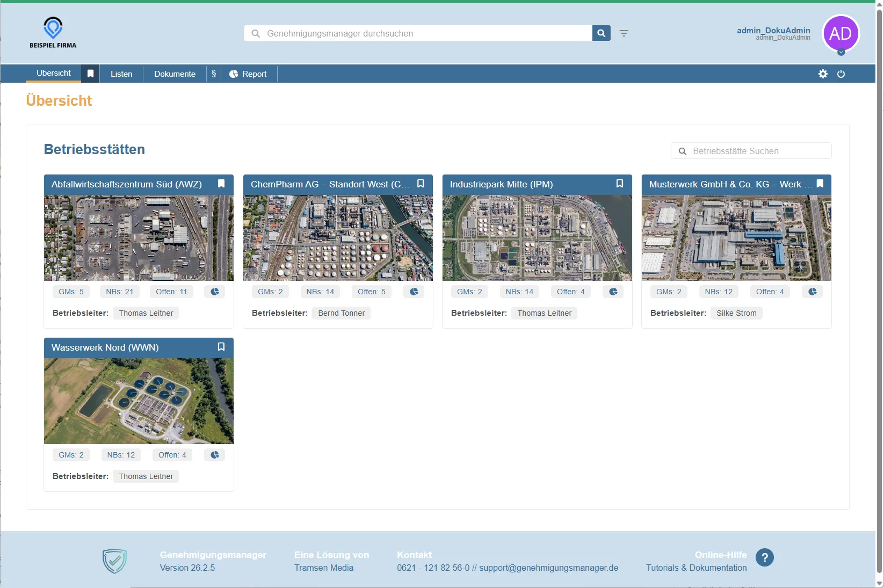Click the Betriebsstätte Suchen input field
The image size is (884, 588).
tap(751, 151)
